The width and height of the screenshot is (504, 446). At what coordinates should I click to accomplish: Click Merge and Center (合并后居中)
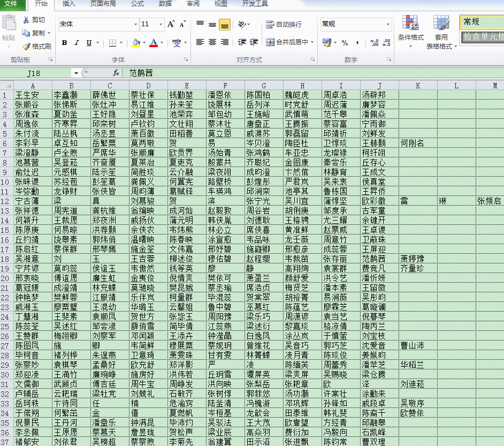pos(287,42)
